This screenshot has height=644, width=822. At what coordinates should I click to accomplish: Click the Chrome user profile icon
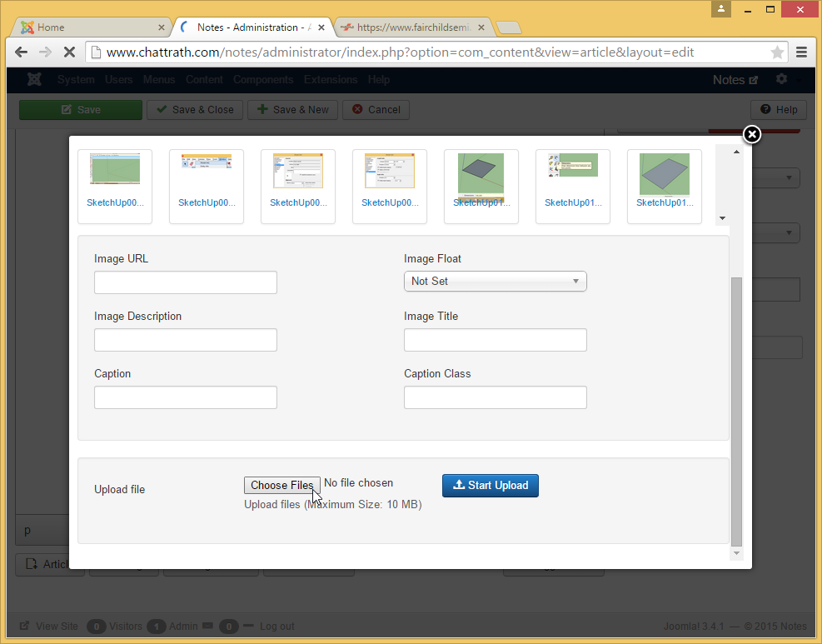(720, 9)
